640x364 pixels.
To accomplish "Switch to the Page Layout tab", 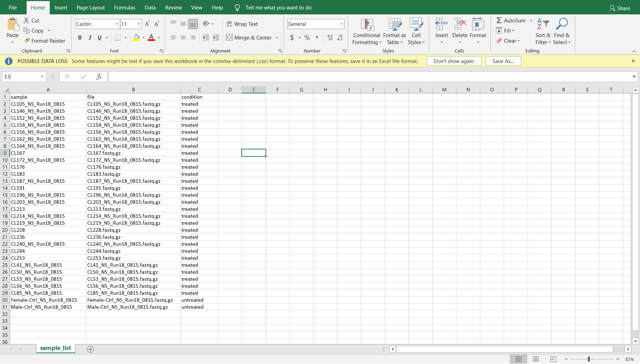I will pyautogui.click(x=91, y=7).
